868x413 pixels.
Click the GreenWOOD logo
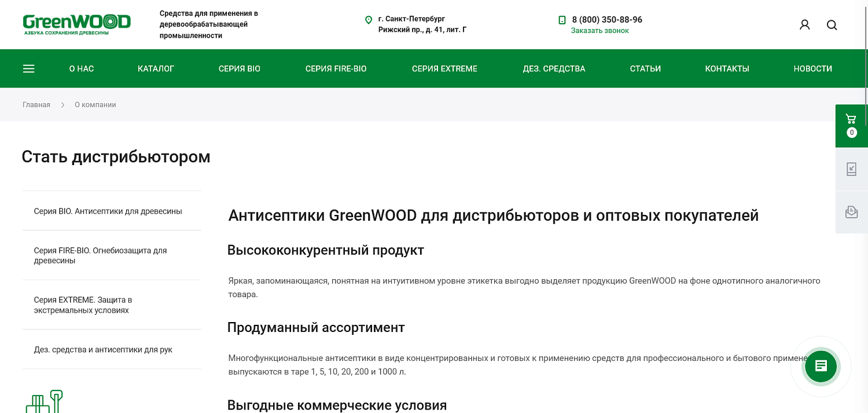pos(76,24)
